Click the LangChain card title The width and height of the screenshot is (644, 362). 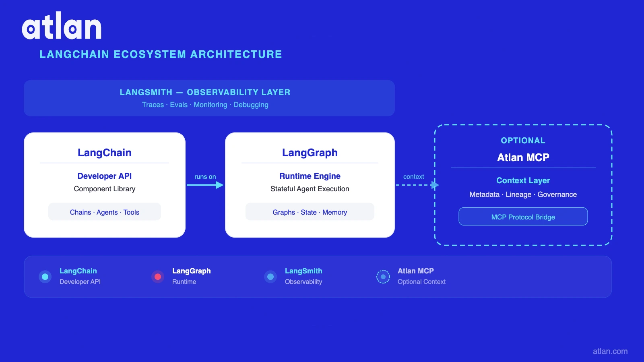[x=105, y=153]
